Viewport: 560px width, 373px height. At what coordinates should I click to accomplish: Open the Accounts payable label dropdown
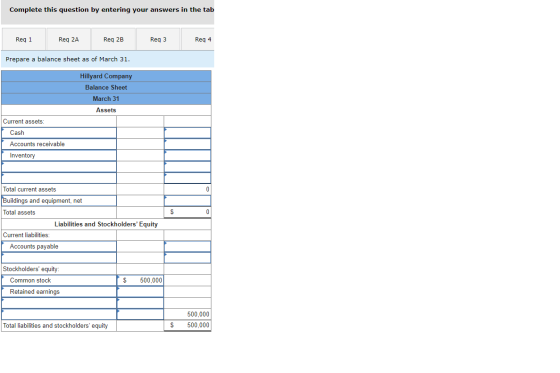59,247
